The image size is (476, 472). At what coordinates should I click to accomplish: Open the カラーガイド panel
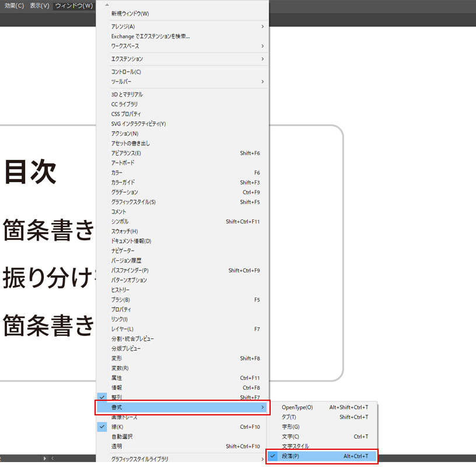pyautogui.click(x=182, y=183)
